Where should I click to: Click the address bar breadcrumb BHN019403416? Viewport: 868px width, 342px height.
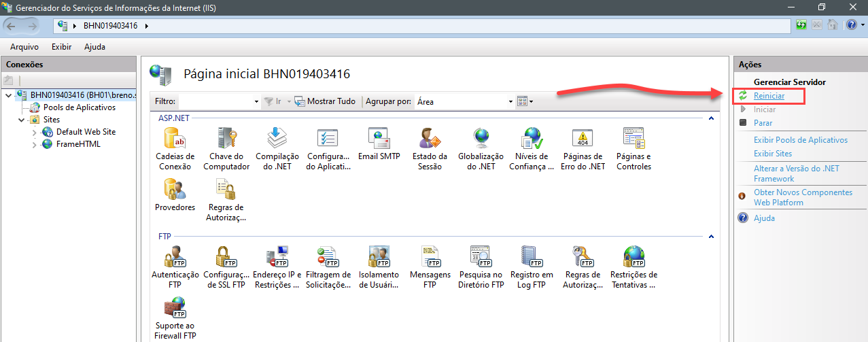click(x=110, y=26)
